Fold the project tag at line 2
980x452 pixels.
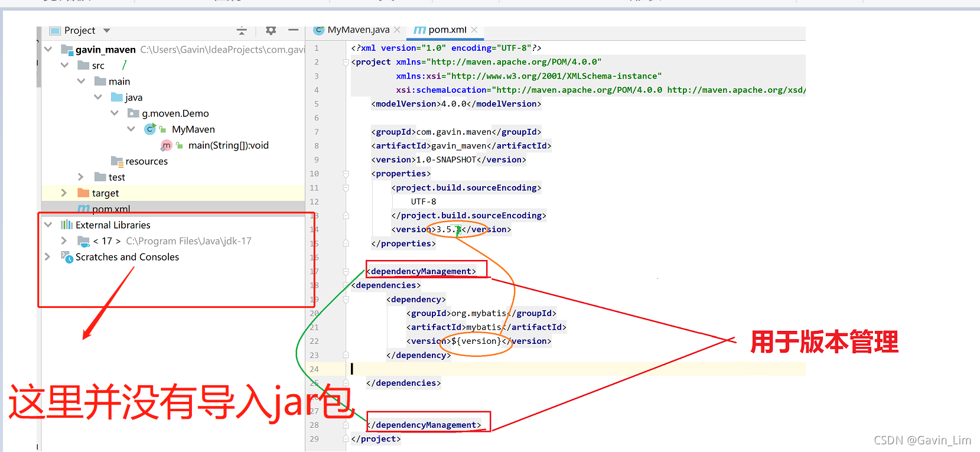click(x=346, y=62)
